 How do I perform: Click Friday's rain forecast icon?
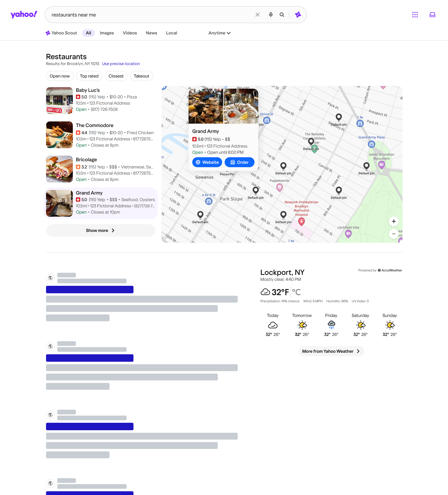pos(331,325)
